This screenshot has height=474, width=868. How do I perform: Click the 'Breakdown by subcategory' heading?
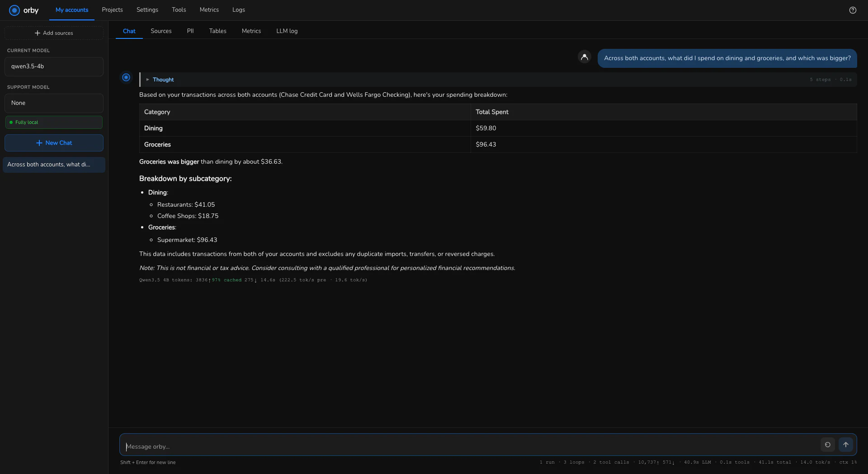185,179
